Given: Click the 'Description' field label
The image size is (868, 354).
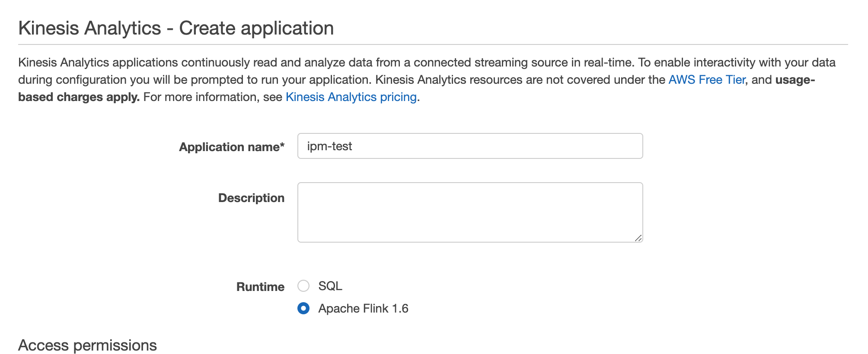Looking at the screenshot, I should (x=251, y=198).
